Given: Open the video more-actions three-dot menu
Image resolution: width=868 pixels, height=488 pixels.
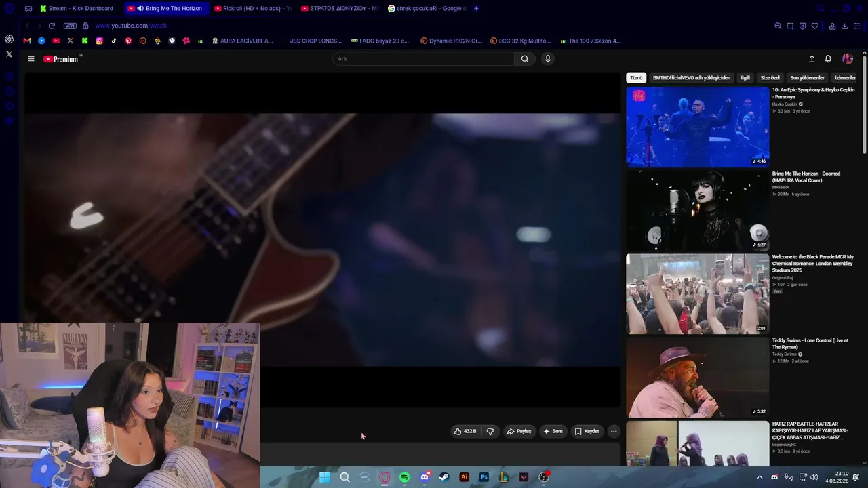Looking at the screenshot, I should [x=614, y=431].
